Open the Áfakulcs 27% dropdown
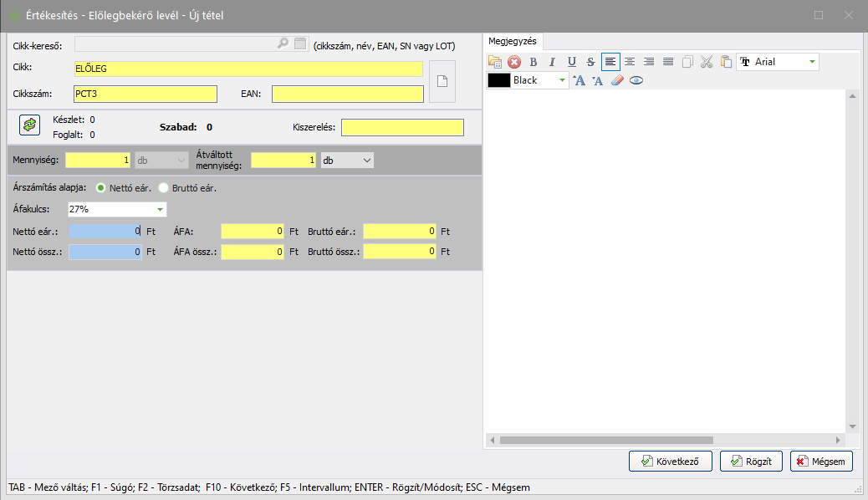Screen dimensions: 868x500 coord(159,210)
